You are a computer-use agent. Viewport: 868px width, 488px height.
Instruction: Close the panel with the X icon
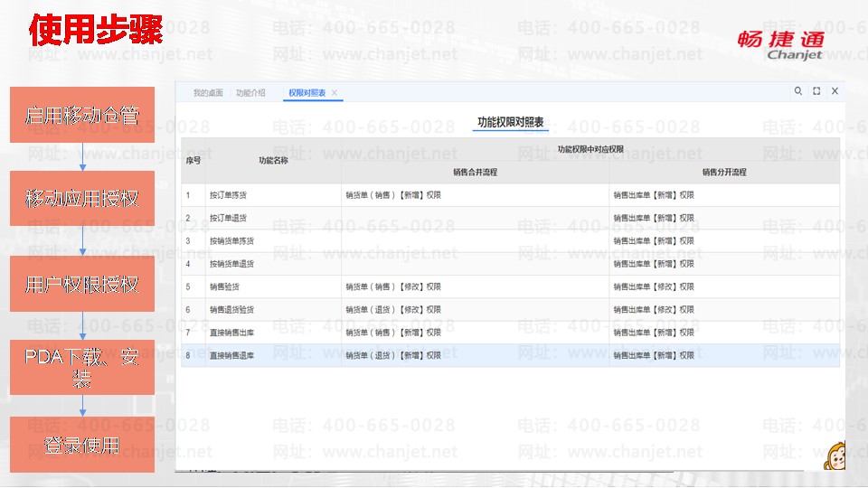(835, 90)
